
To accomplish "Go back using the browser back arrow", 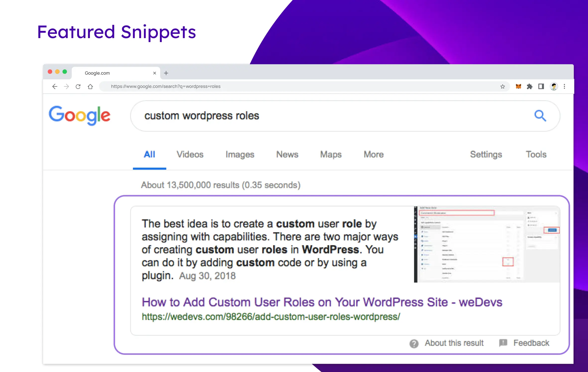I will click(55, 86).
